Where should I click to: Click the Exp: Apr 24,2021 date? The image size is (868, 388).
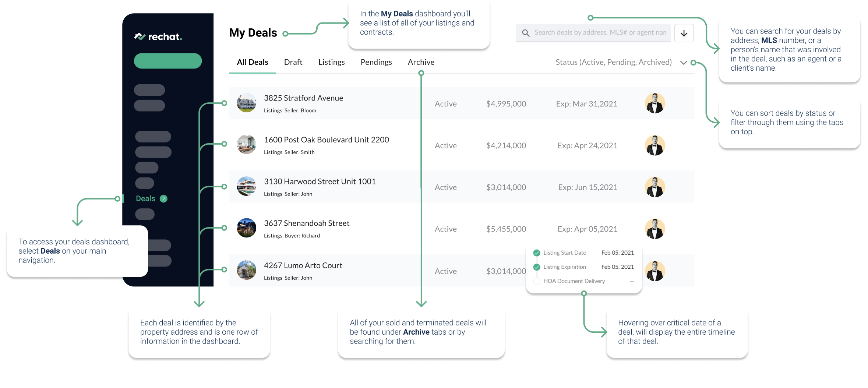(587, 145)
